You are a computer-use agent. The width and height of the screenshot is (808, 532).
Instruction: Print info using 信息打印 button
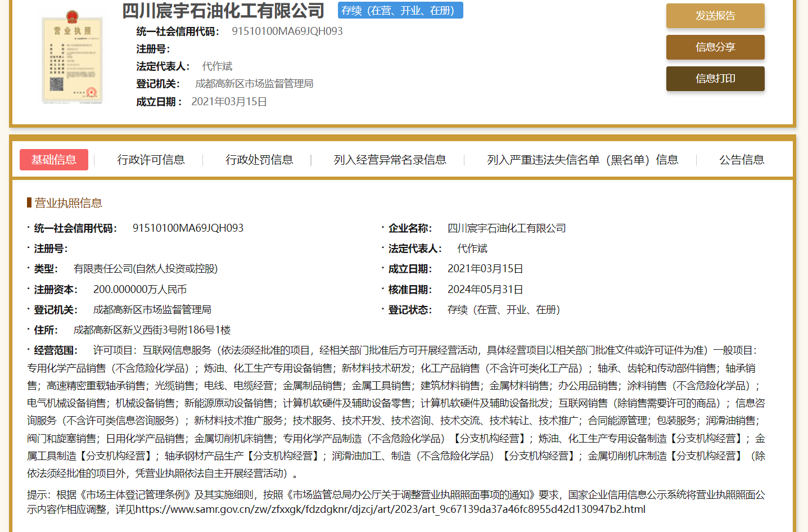click(715, 79)
